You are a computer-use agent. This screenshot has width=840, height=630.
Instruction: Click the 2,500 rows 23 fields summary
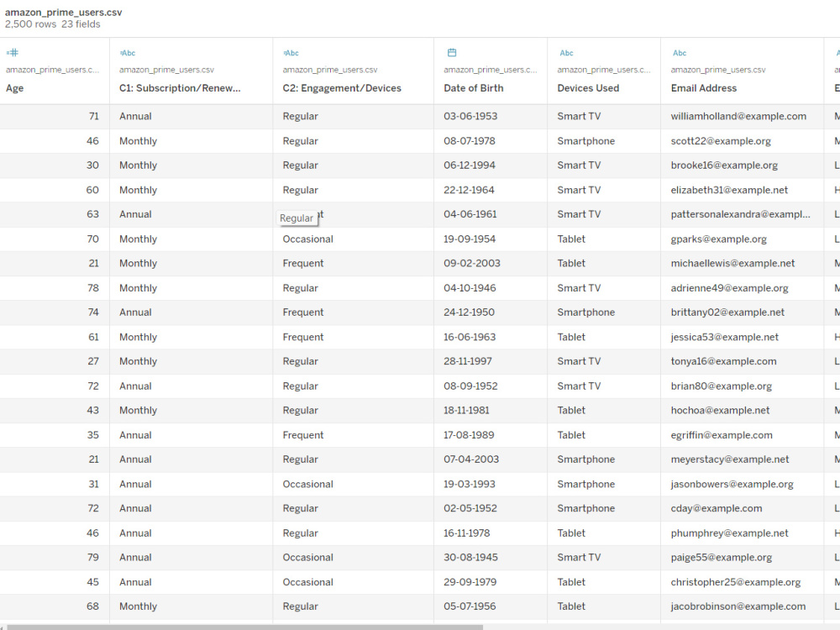(x=52, y=24)
